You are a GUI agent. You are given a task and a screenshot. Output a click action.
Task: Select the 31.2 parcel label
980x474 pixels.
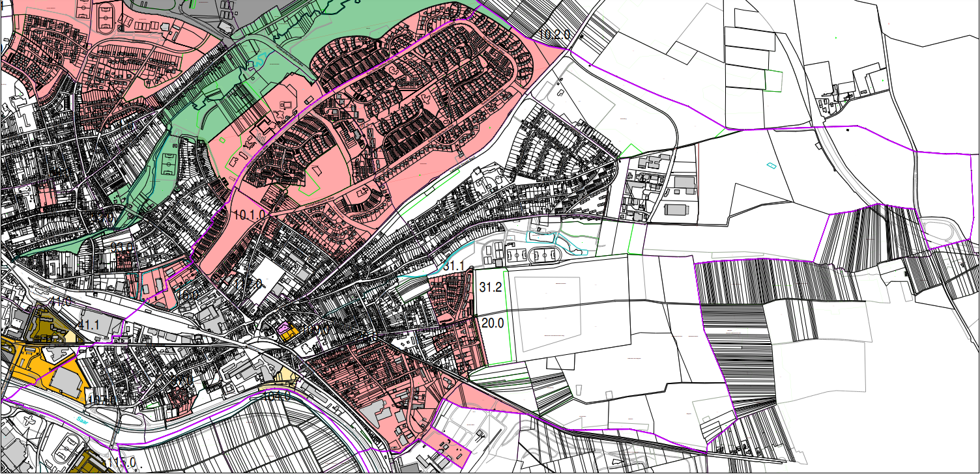point(491,286)
